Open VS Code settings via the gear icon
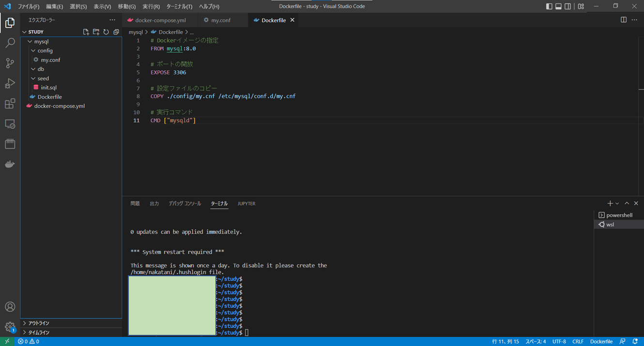The height and width of the screenshot is (346, 644). click(x=10, y=327)
